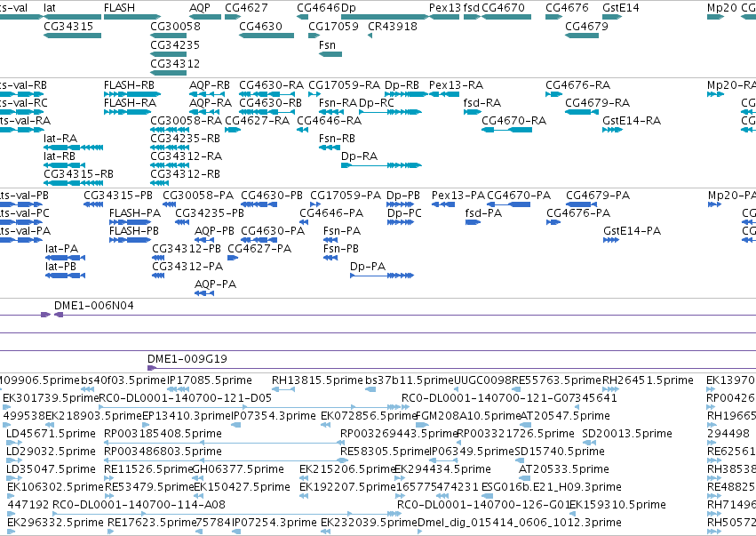Click the Dp-PA protein label
The height and width of the screenshot is (536, 756).
pos(368,267)
